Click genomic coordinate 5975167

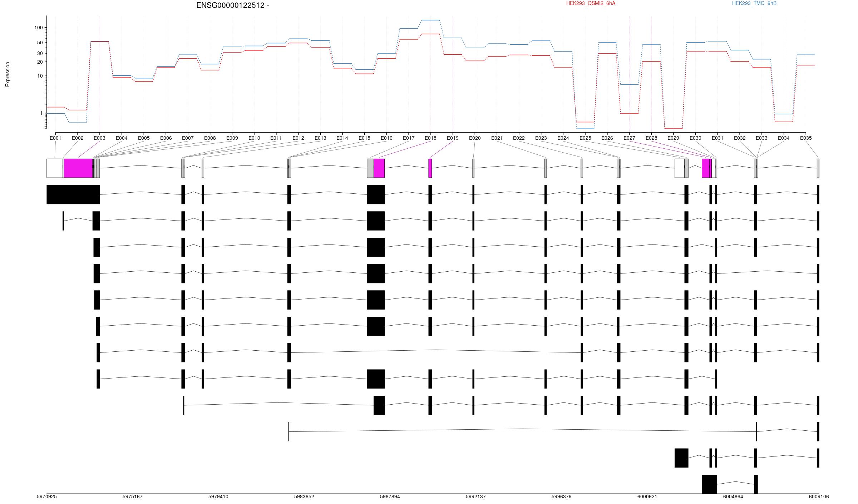point(133,497)
